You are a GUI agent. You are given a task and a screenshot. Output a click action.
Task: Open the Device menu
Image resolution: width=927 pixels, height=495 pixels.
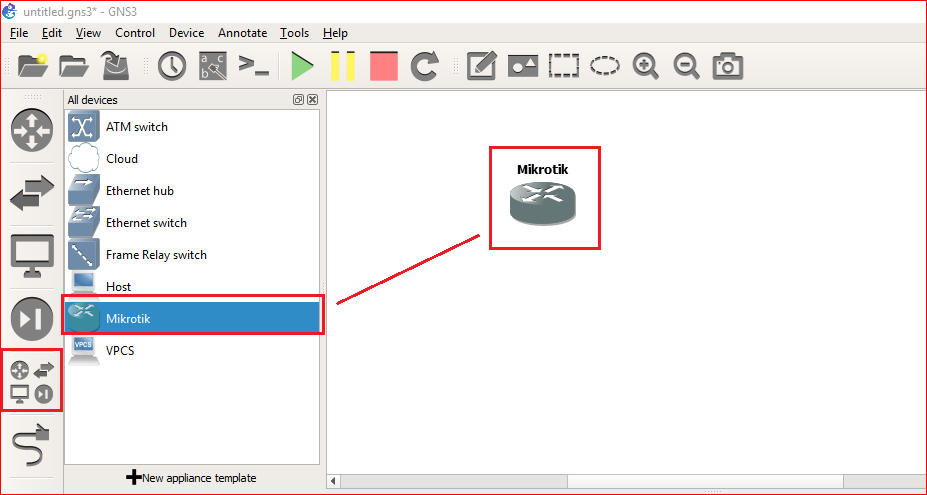click(186, 33)
